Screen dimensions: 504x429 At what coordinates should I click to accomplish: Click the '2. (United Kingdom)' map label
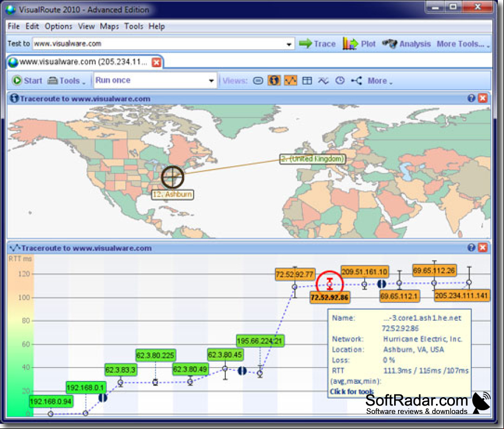(313, 159)
